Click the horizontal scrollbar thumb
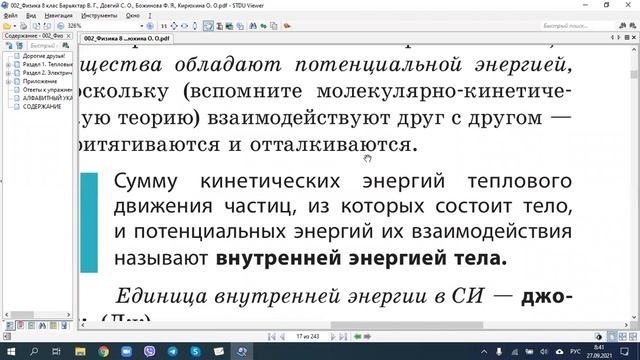This screenshot has width=640, height=360. point(407,325)
